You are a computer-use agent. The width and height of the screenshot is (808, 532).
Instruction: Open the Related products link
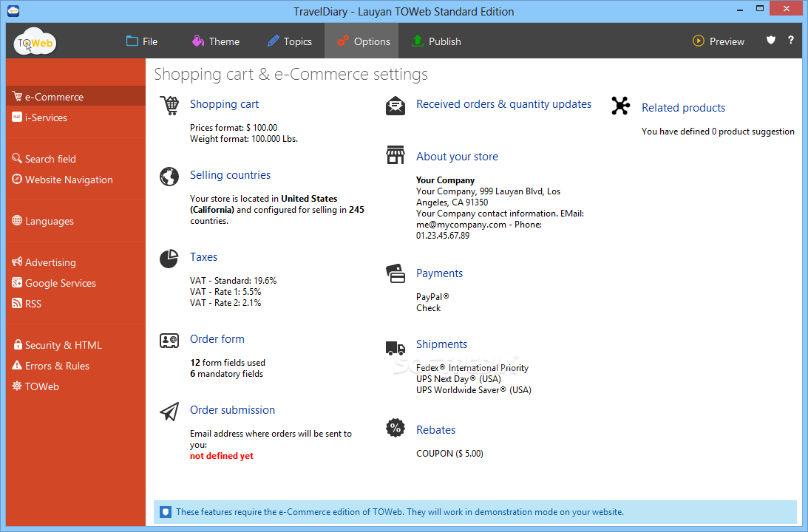(x=683, y=108)
